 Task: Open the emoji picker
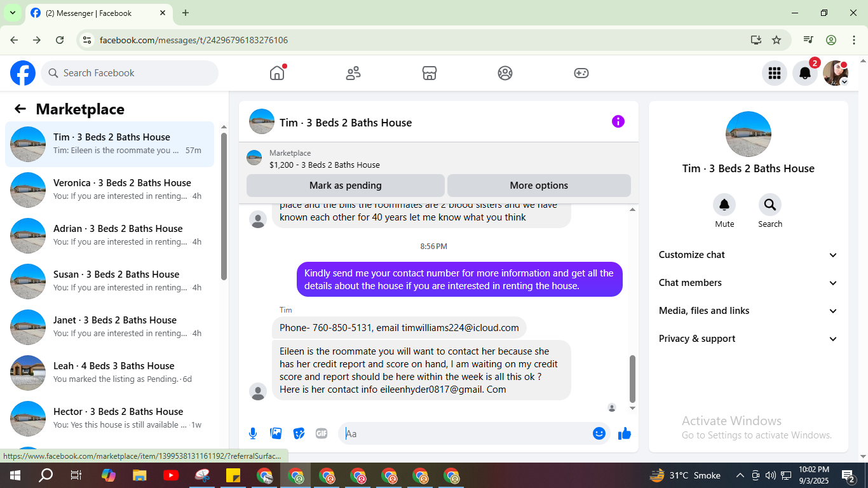tap(599, 433)
